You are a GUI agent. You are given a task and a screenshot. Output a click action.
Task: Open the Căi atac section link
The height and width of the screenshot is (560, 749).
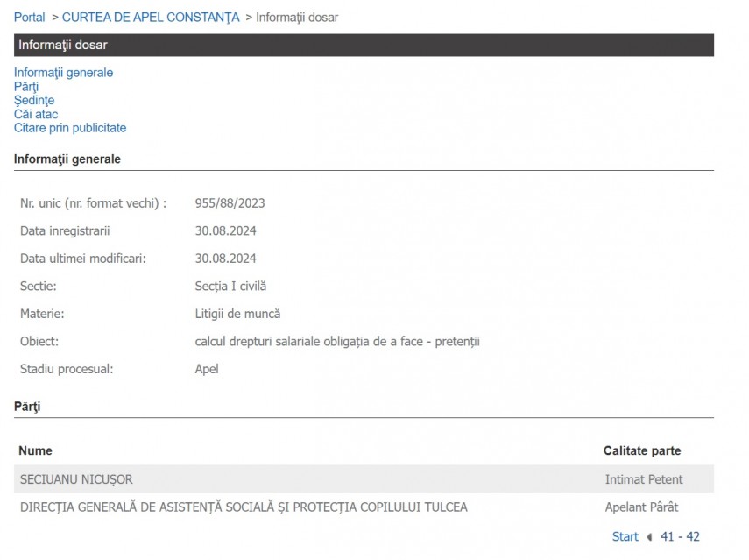pyautogui.click(x=36, y=114)
